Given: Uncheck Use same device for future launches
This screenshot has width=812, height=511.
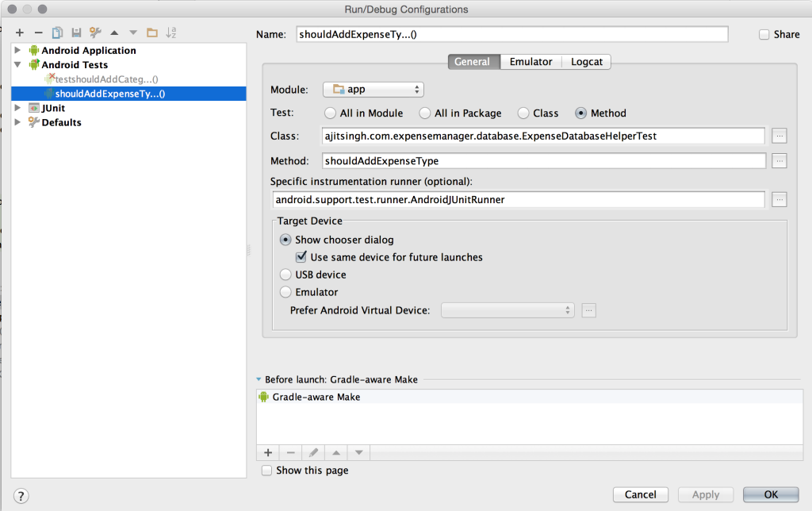Looking at the screenshot, I should (301, 257).
